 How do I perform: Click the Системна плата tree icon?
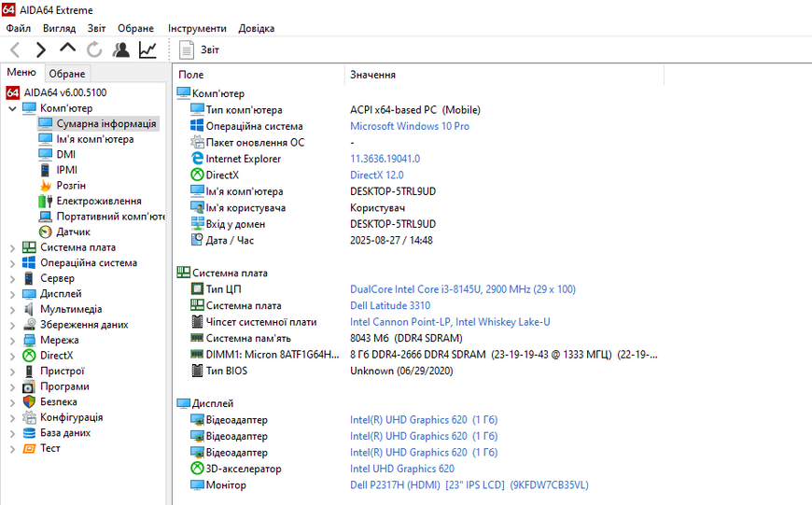click(29, 247)
